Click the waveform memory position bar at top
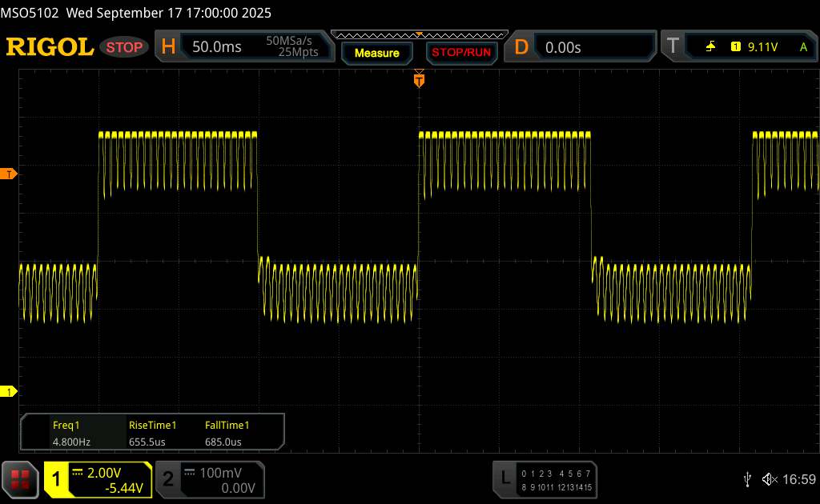The image size is (820, 504). pyautogui.click(x=419, y=34)
